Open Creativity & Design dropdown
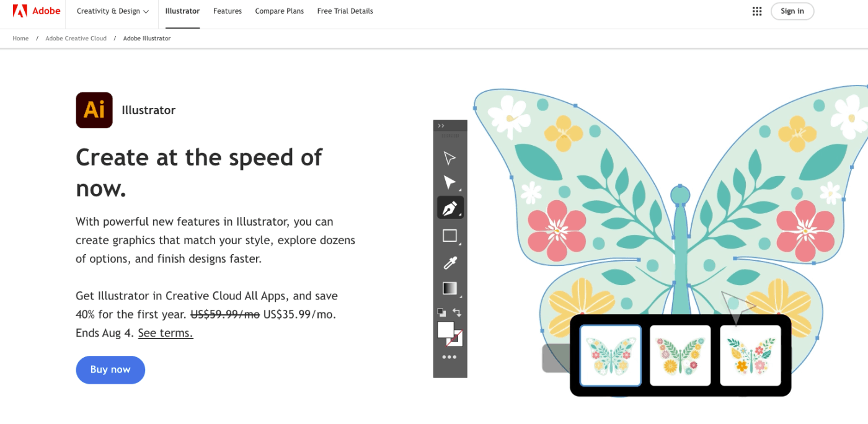This screenshot has width=868, height=424. coord(113,11)
